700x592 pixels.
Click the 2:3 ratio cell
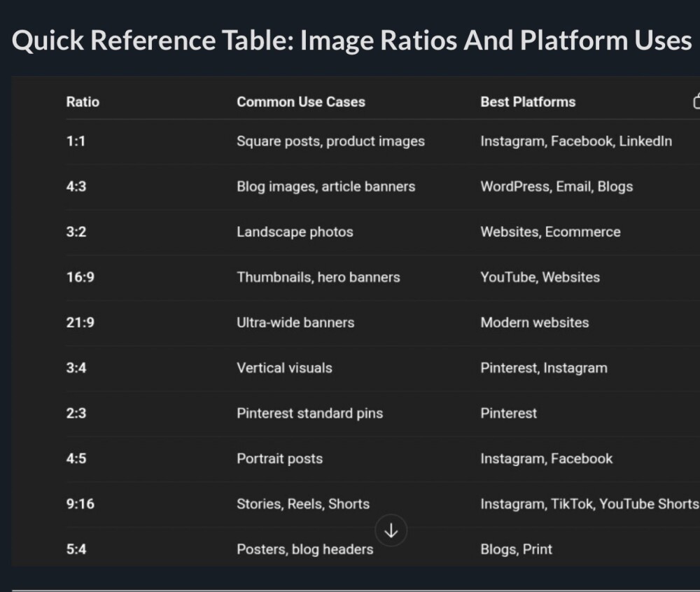(x=76, y=413)
